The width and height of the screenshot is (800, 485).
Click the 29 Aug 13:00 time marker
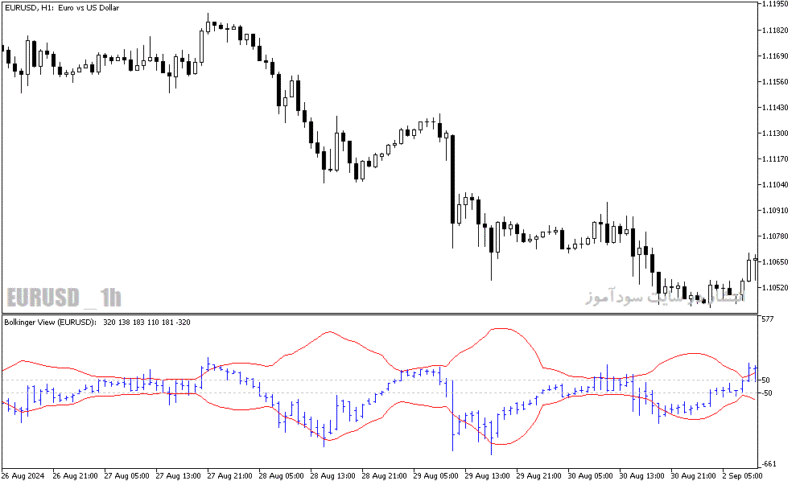tap(487, 476)
